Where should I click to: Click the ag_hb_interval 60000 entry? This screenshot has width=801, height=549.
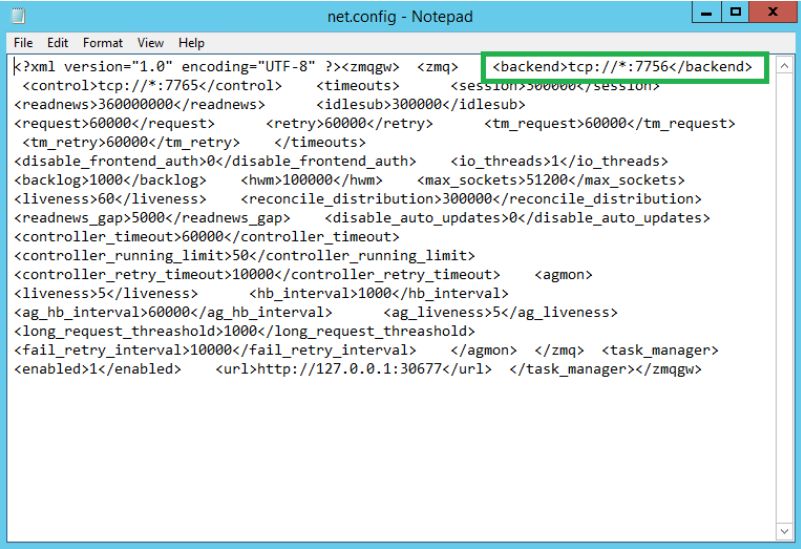pos(173,313)
